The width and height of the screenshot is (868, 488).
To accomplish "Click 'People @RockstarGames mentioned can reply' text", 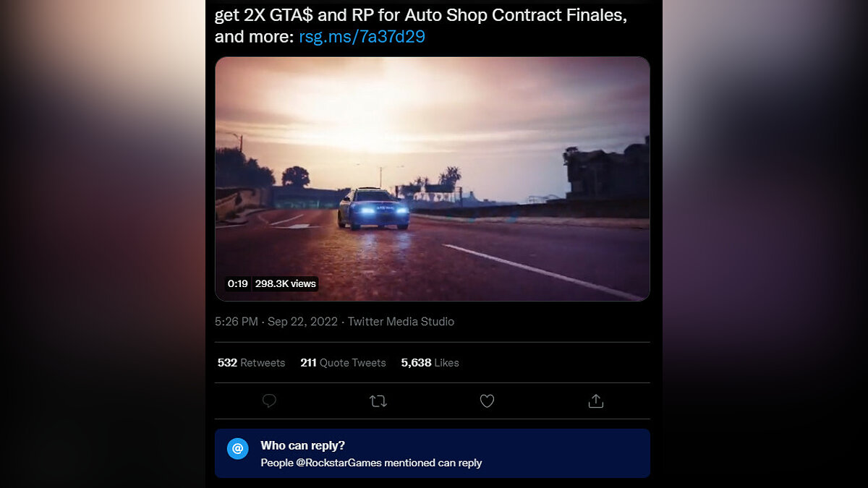I will click(x=371, y=463).
